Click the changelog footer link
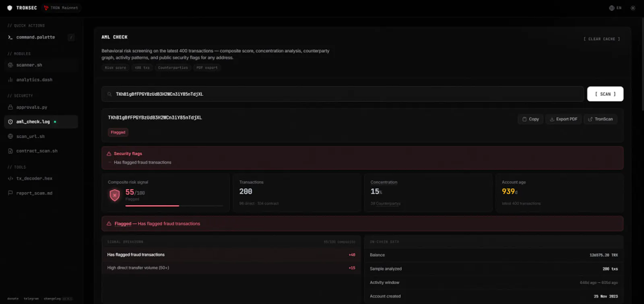644x304 pixels. click(52, 299)
